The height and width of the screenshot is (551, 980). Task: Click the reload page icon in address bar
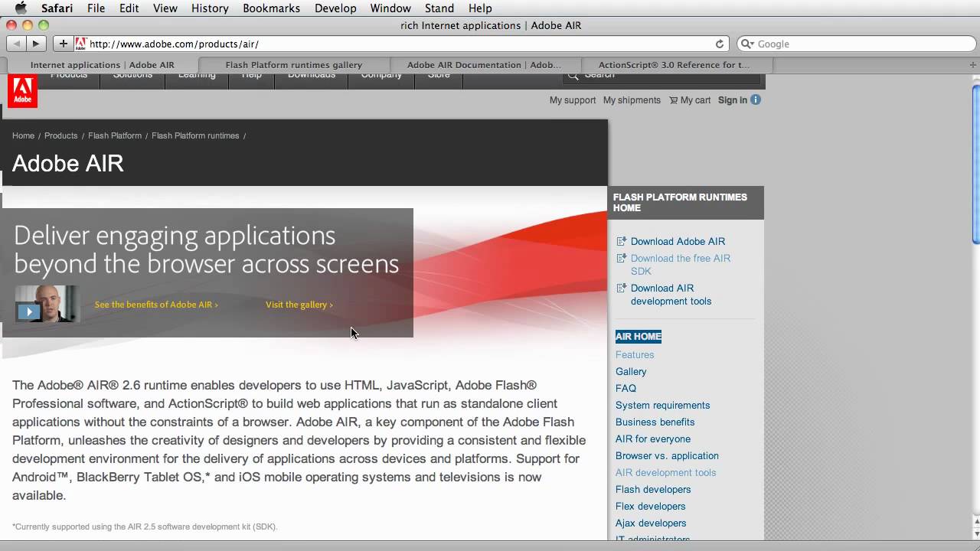point(720,44)
